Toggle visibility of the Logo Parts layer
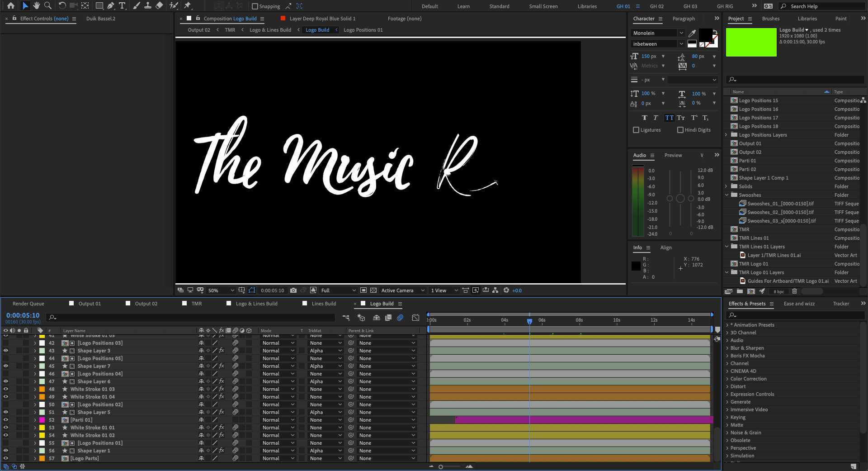 (x=6, y=458)
